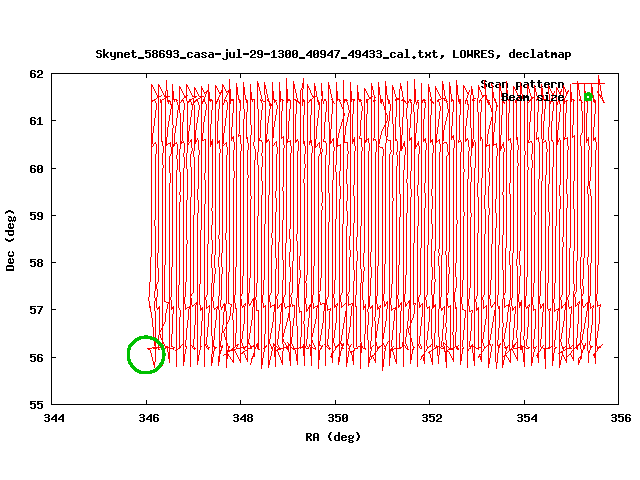The image size is (640, 480).
Task: Click the 57 tick label on the Dec axis
Action: 36,310
